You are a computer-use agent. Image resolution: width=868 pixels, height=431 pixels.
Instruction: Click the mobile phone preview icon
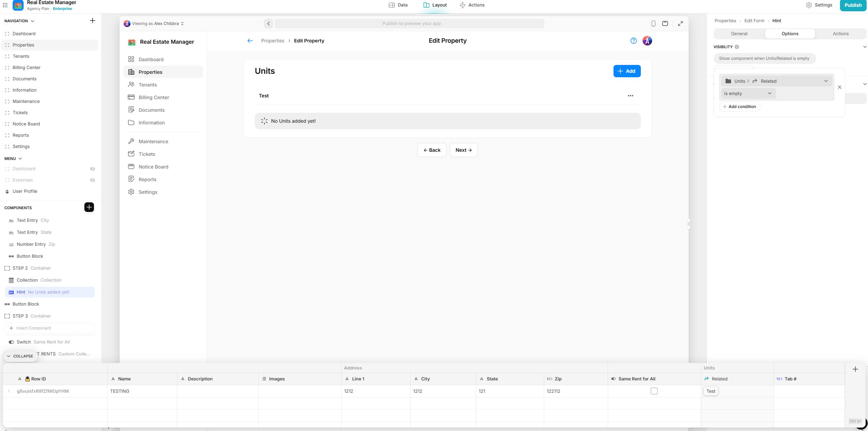click(x=653, y=24)
